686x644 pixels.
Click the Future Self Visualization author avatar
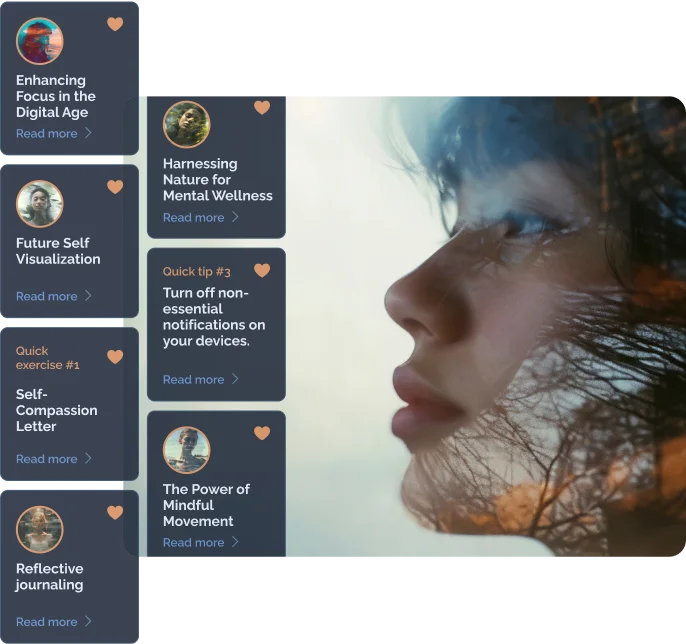(x=40, y=204)
